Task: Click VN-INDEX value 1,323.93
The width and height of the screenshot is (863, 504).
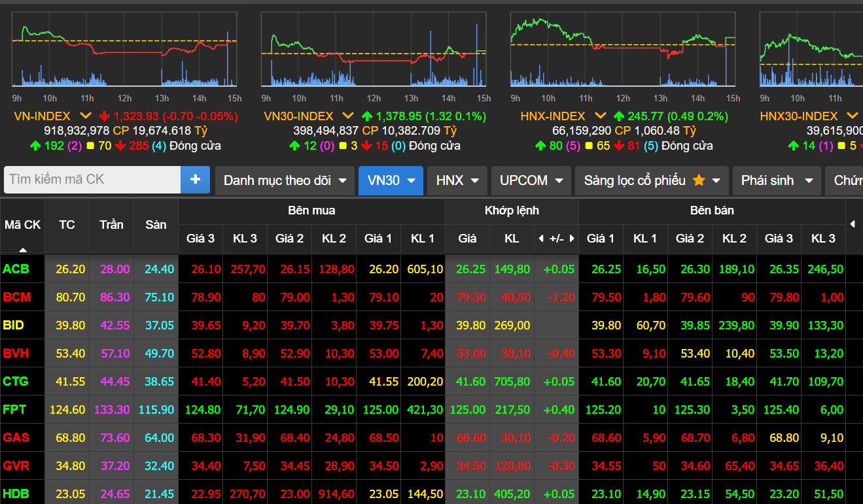Action: [137, 116]
